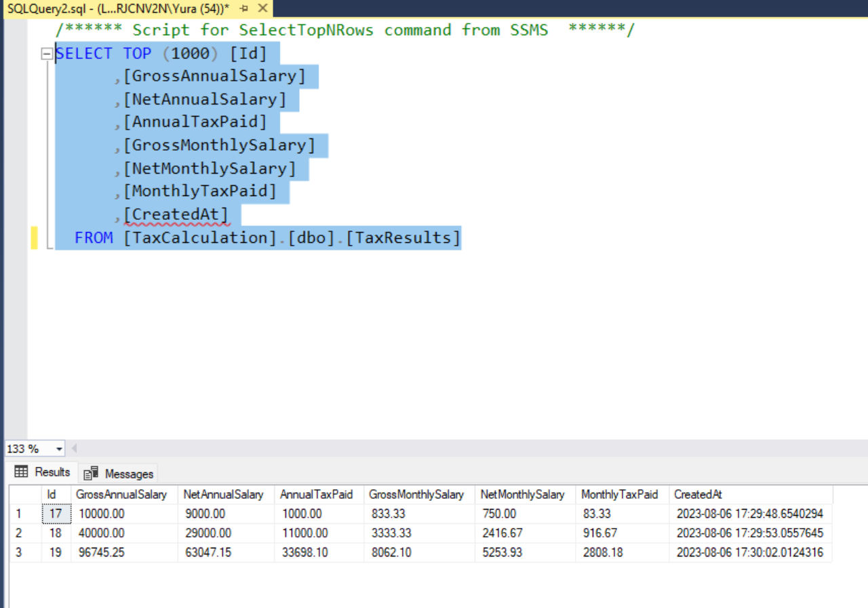This screenshot has width=868, height=608.
Task: Collapse the SELECT statement code region
Action: (45, 53)
